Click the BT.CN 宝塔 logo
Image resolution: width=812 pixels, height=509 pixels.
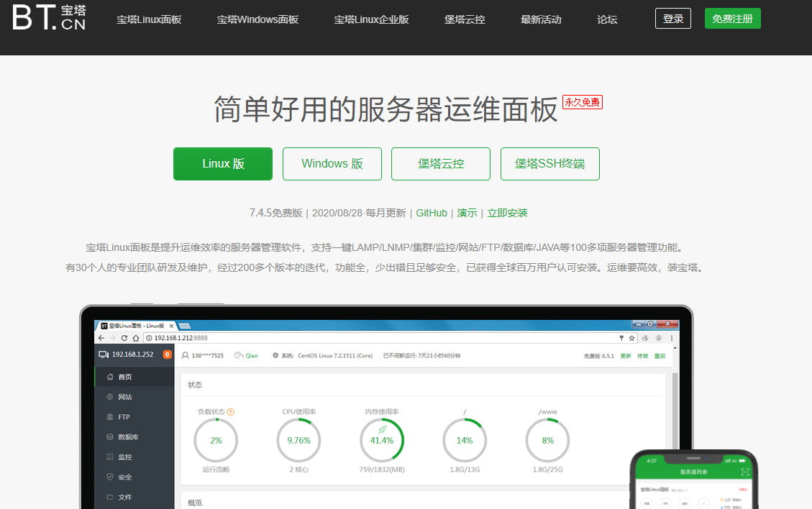[49, 17]
